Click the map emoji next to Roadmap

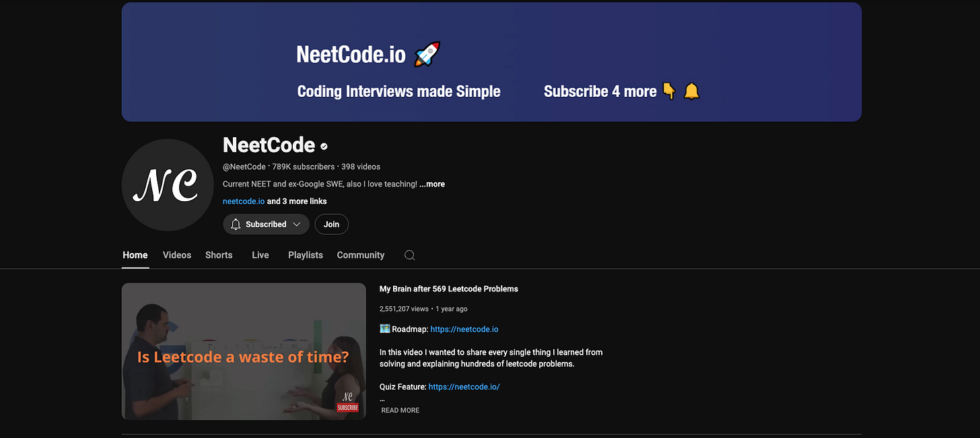(385, 329)
